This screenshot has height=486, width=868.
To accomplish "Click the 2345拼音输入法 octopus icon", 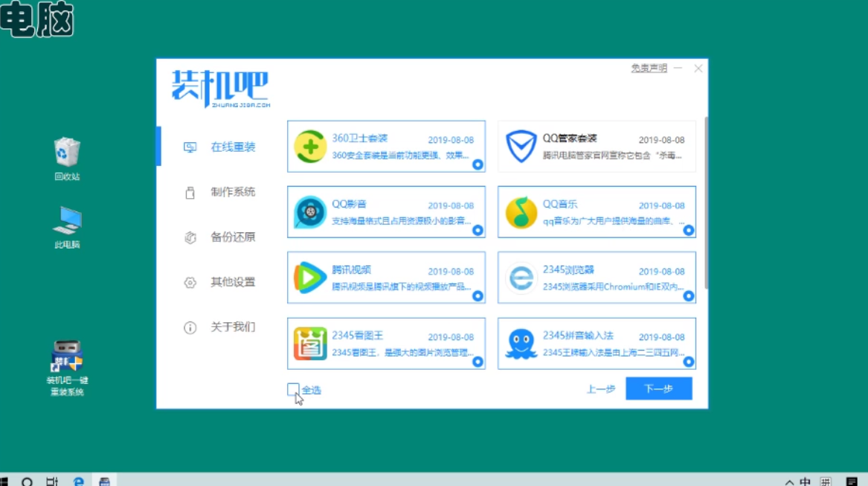I will pos(521,344).
